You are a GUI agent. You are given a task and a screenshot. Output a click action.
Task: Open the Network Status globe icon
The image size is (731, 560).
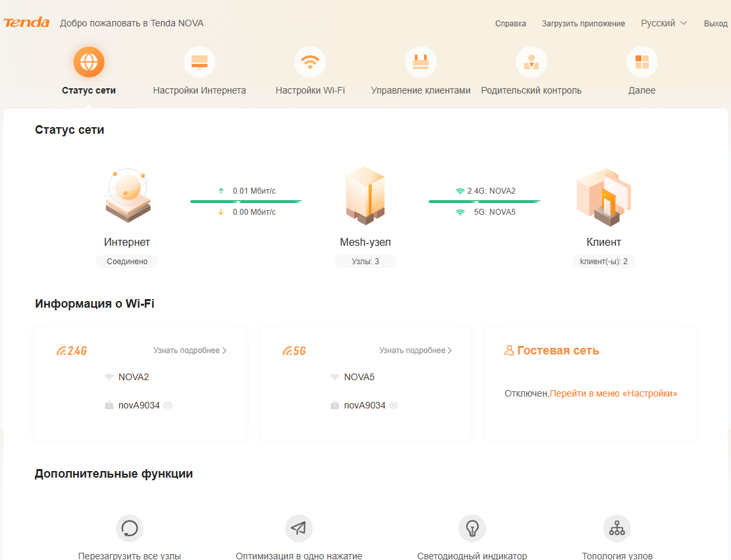(x=89, y=62)
